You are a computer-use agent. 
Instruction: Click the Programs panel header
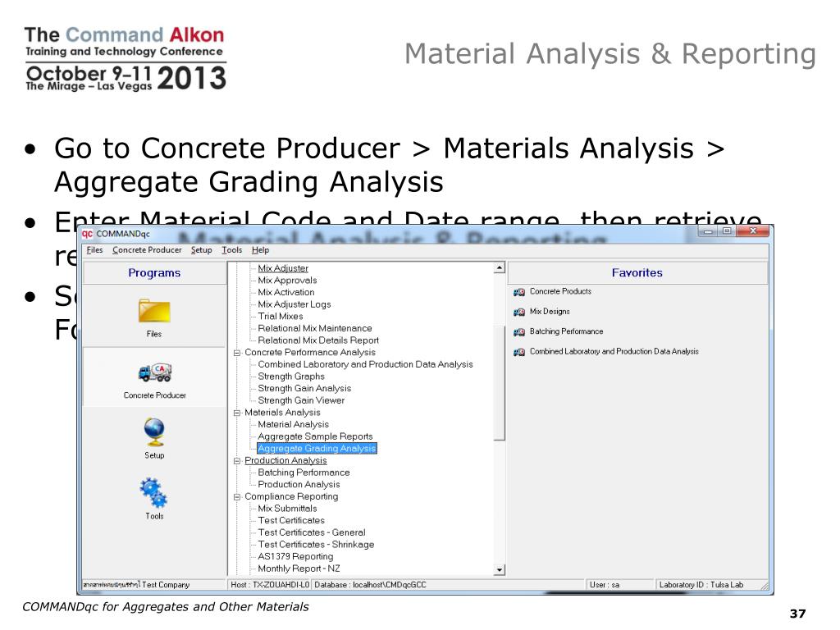click(154, 272)
